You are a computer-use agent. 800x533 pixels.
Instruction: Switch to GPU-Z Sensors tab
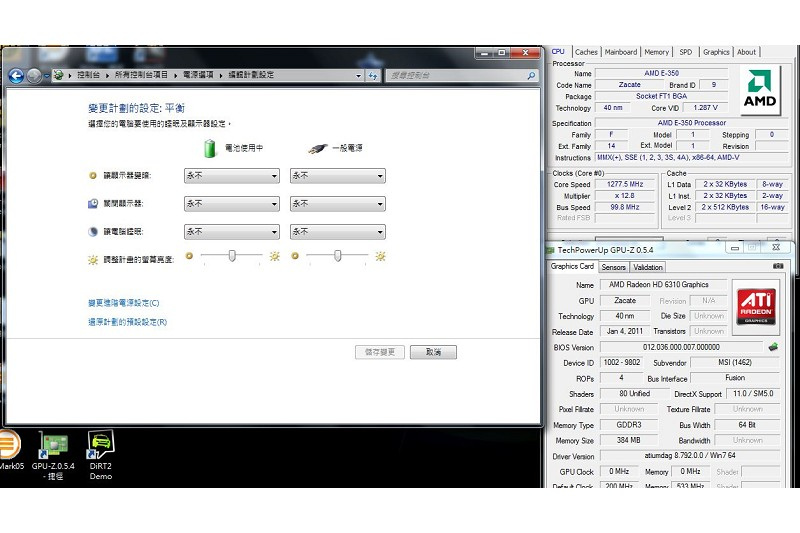tap(613, 267)
